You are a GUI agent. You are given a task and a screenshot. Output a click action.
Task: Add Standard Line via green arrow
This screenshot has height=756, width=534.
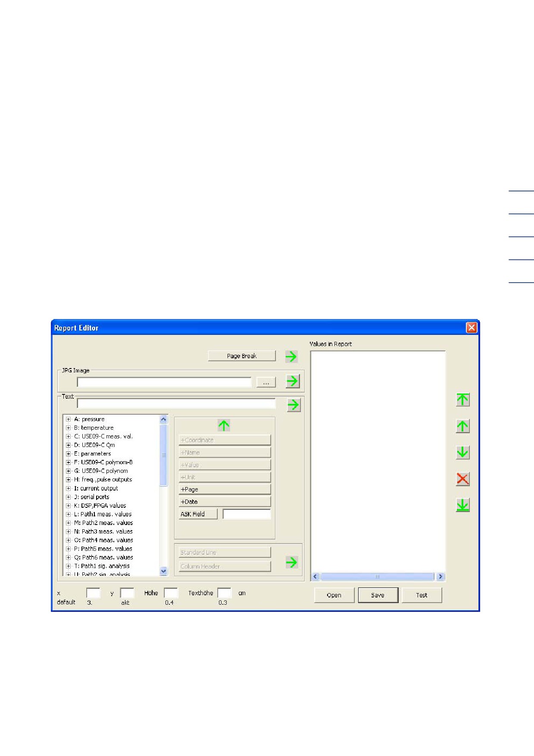tap(292, 562)
